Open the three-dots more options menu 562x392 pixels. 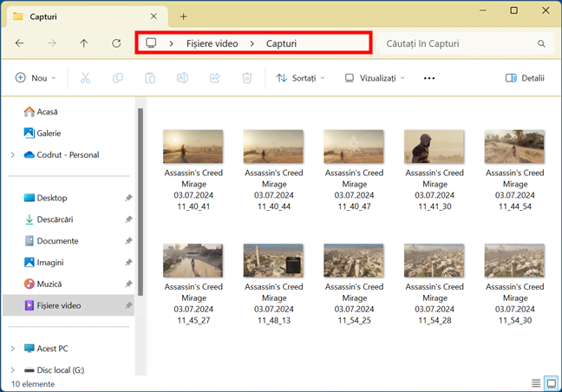click(429, 78)
